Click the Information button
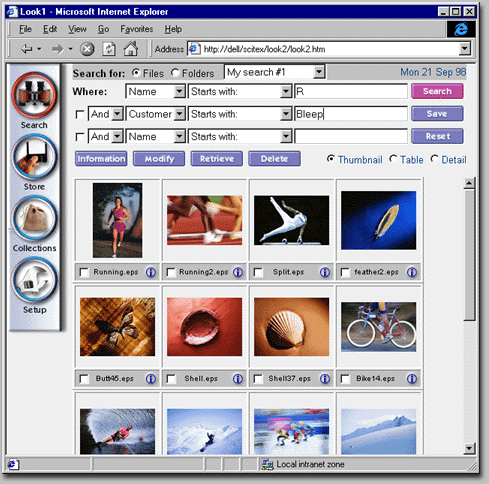The image size is (489, 484). tap(101, 159)
